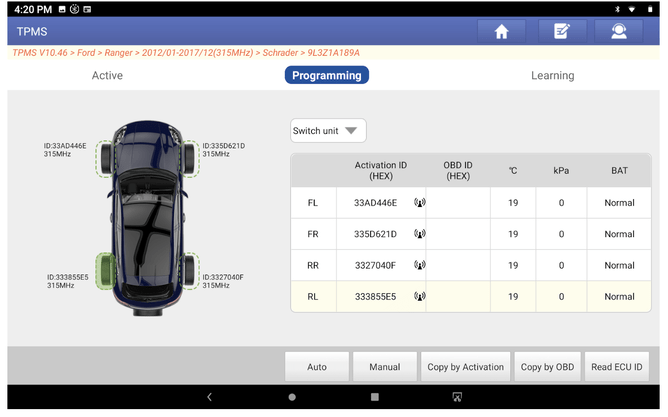Image resolution: width=668 pixels, height=417 pixels.
Task: Click empty OBD ID cell for RL
Action: pos(458,296)
